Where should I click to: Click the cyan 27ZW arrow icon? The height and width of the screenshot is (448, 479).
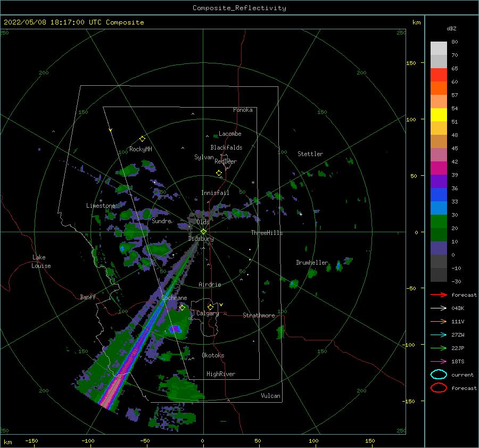tap(439, 335)
